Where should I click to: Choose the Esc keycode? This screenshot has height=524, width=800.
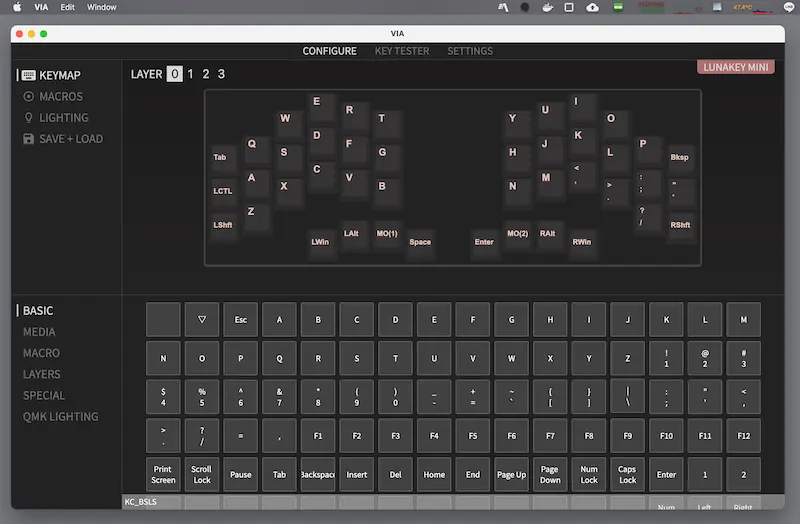pos(241,320)
